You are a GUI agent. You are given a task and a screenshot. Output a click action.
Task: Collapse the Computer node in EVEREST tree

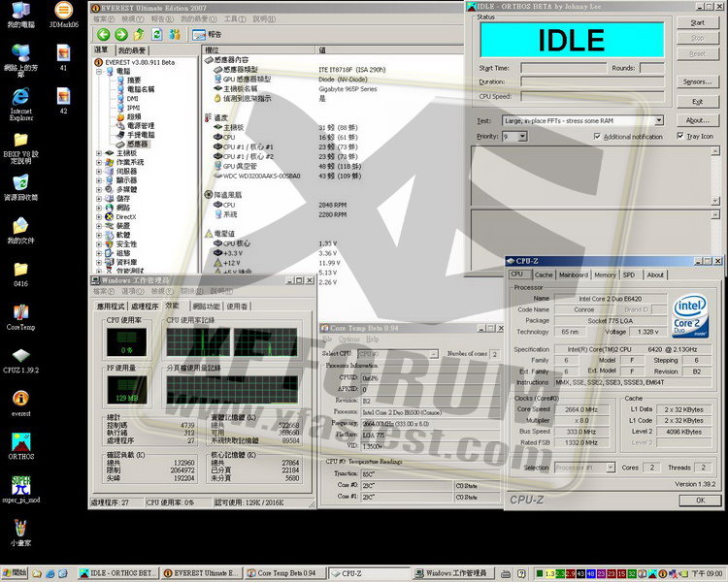(x=99, y=72)
